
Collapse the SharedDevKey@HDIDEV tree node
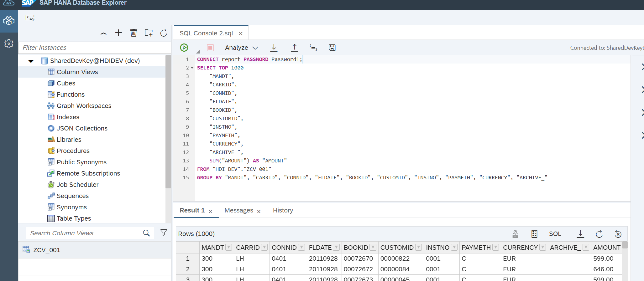(x=31, y=61)
